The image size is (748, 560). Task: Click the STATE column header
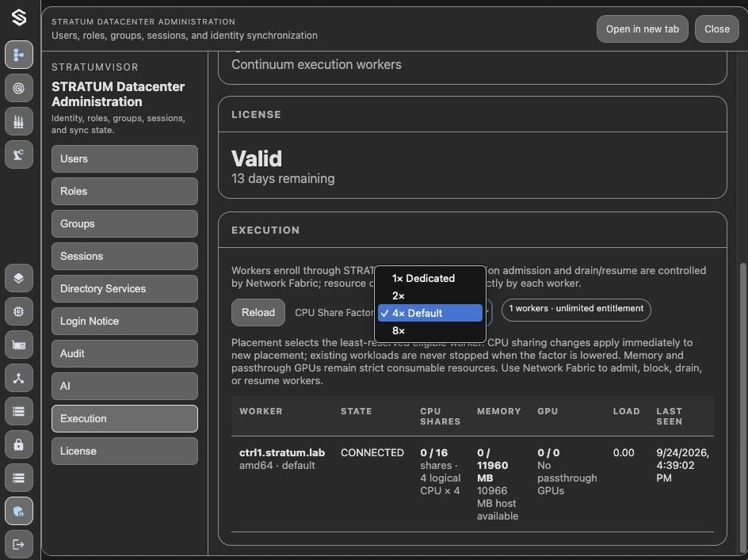pyautogui.click(x=356, y=411)
